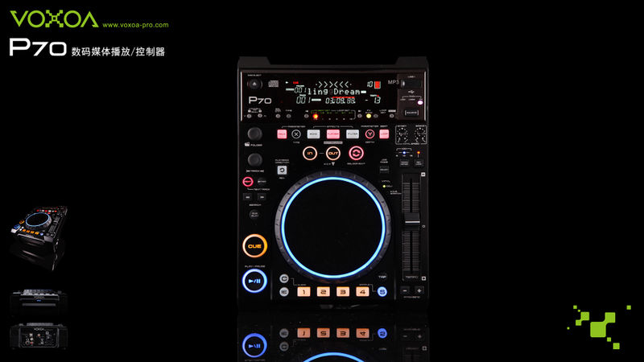Click the grey round button below the C button

coord(284,292)
